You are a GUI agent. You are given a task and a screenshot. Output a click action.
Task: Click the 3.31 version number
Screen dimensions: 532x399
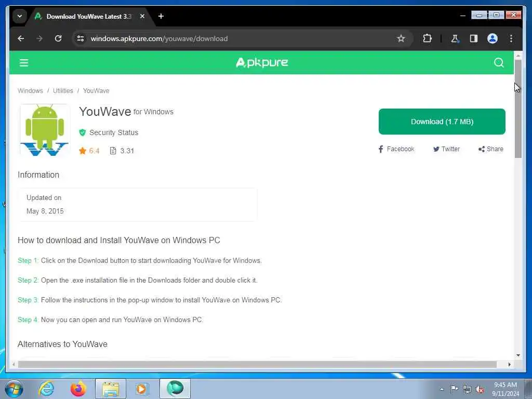(127, 151)
